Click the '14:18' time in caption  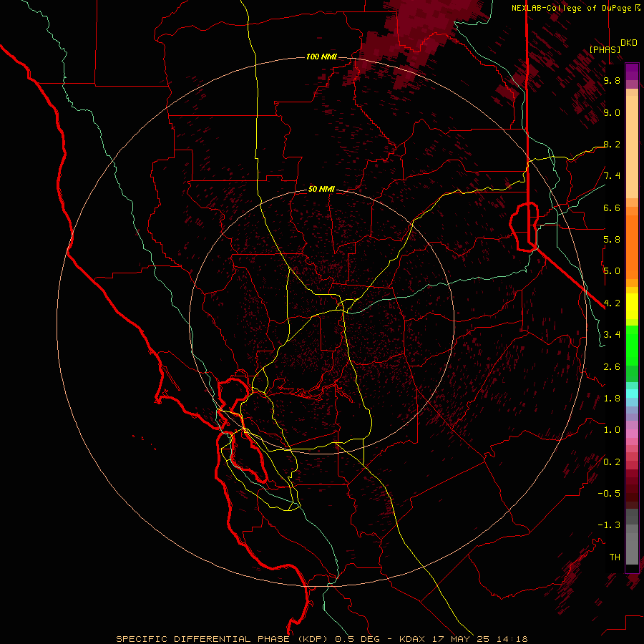click(x=511, y=639)
